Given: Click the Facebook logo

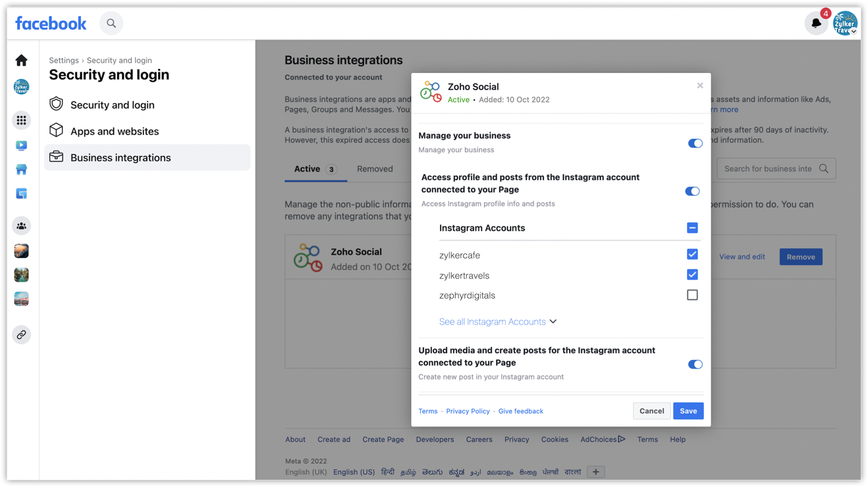Looking at the screenshot, I should click(x=51, y=24).
